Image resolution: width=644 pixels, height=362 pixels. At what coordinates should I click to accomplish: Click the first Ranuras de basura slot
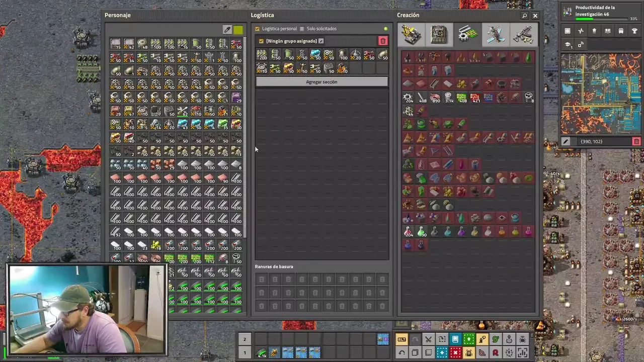pyautogui.click(x=262, y=279)
